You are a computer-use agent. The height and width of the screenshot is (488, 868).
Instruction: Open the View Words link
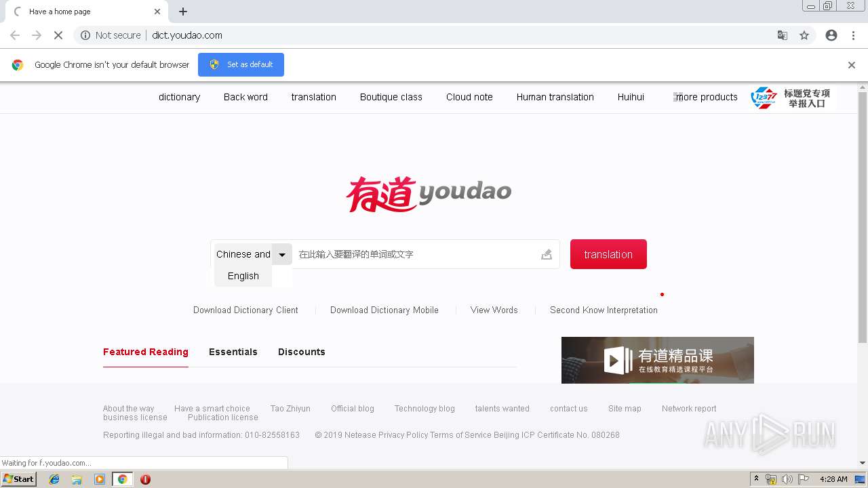[x=494, y=310]
